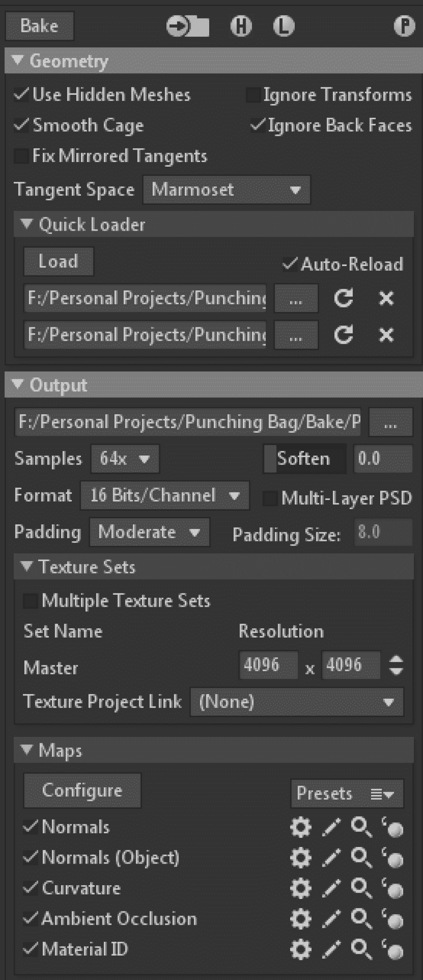Screen dimensions: 423x980
Task: Open the Samples 64x dropdown
Action: pos(125,458)
